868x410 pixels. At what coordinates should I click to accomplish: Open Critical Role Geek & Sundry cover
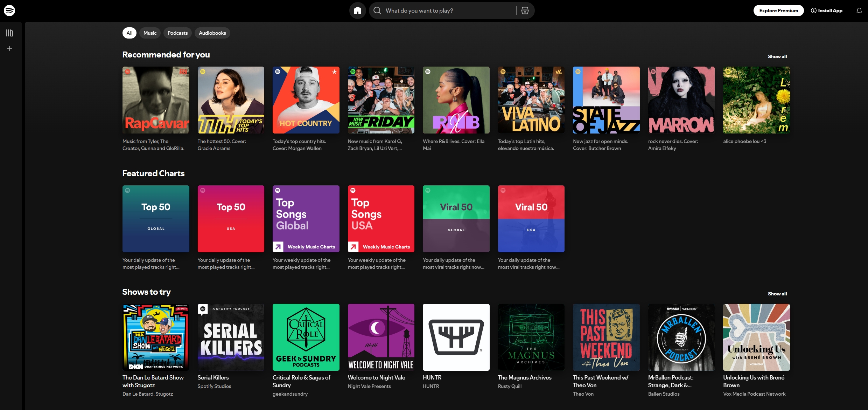(x=306, y=337)
